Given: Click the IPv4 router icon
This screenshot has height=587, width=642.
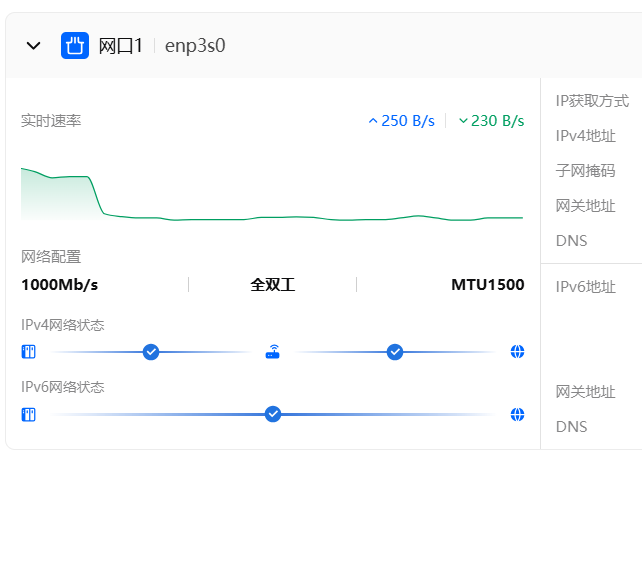Looking at the screenshot, I should coord(273,352).
